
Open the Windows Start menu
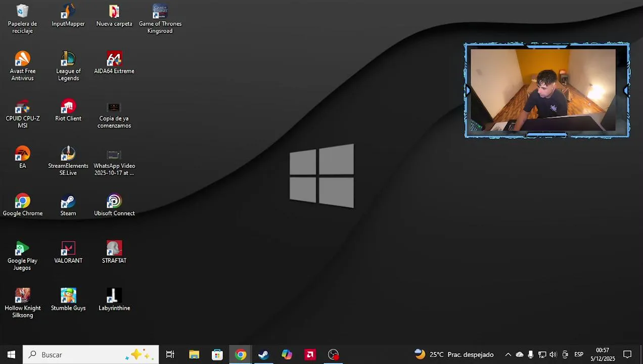(11, 354)
